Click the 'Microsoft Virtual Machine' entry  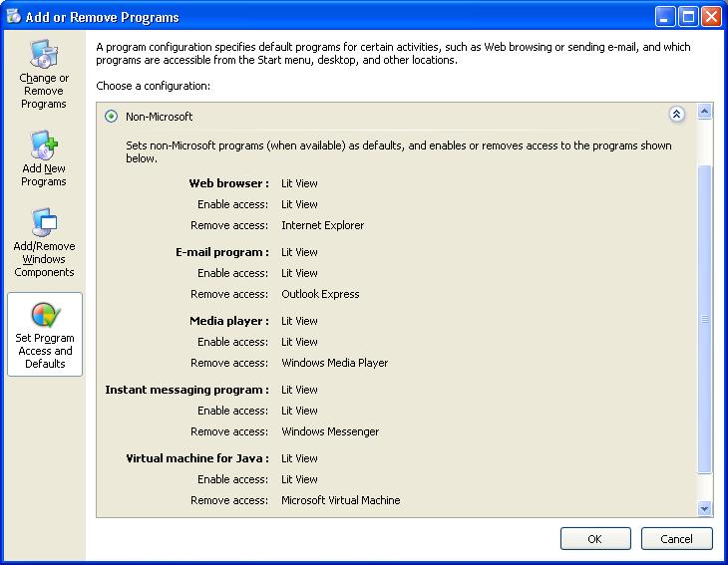tap(341, 500)
